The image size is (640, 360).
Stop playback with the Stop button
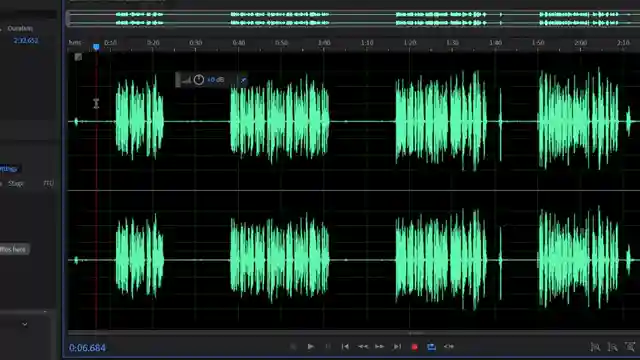[x=293, y=347]
